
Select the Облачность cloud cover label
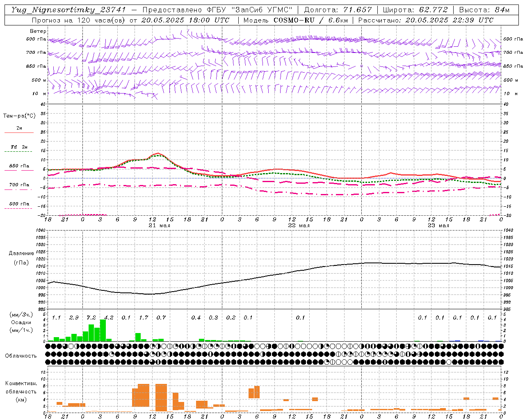coord(21,356)
